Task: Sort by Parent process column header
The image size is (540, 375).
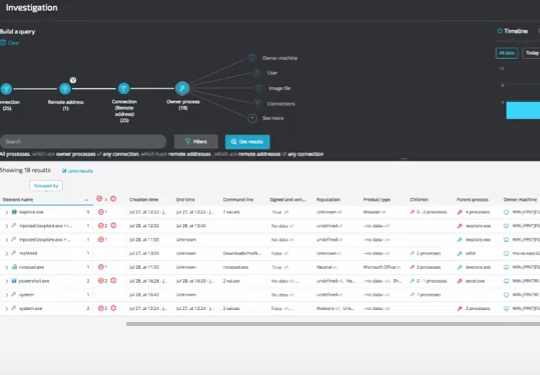Action: [x=472, y=200]
